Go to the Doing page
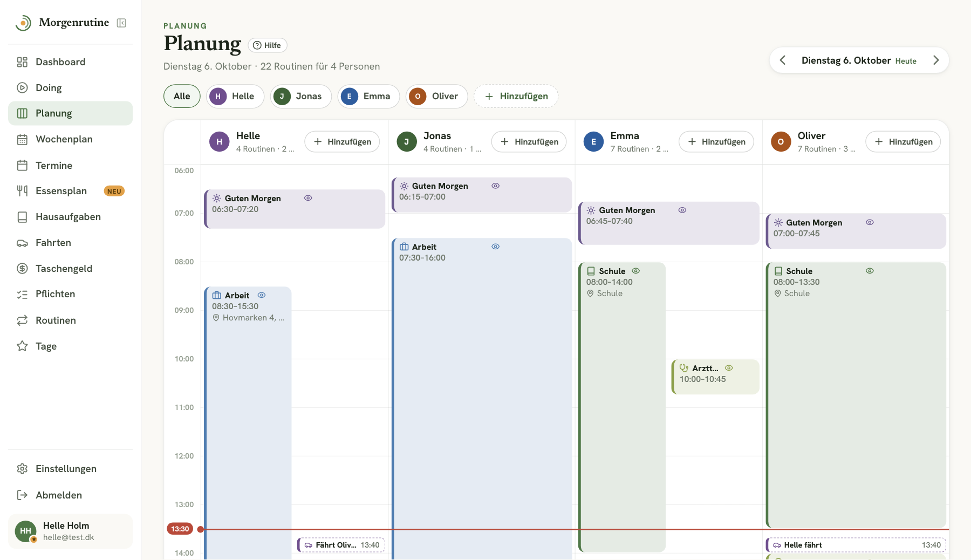Screen dimensions: 971x560 tap(70, 88)
